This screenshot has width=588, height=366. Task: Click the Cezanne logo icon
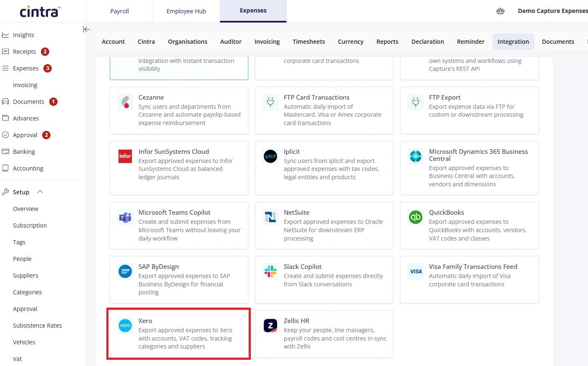pos(125,102)
